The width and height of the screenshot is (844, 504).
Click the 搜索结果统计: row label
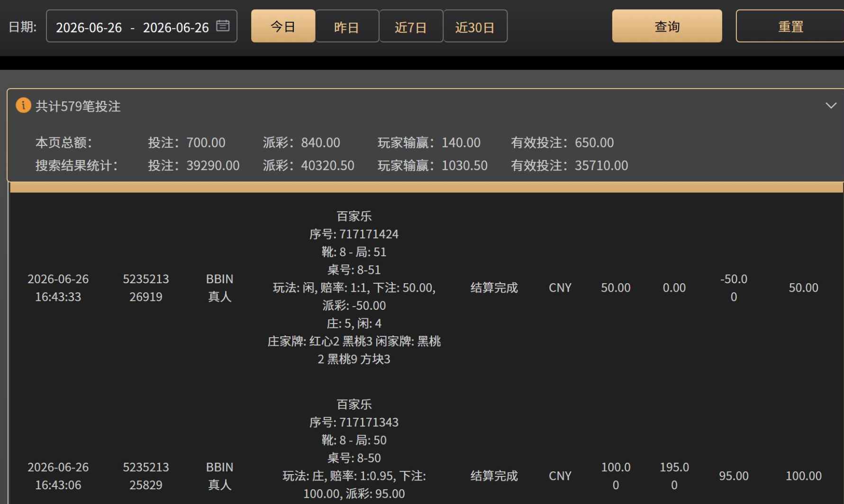pyautogui.click(x=76, y=165)
